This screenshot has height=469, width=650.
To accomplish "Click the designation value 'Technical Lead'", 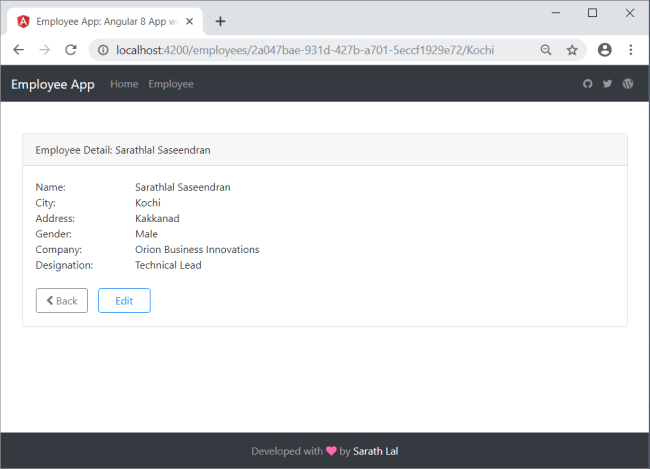I will 168,265.
